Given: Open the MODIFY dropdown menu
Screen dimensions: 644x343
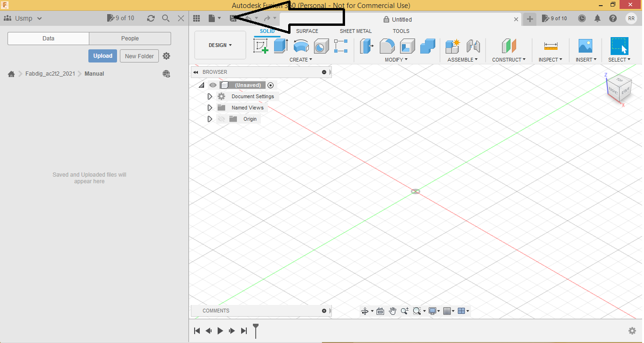Looking at the screenshot, I should coord(396,60).
